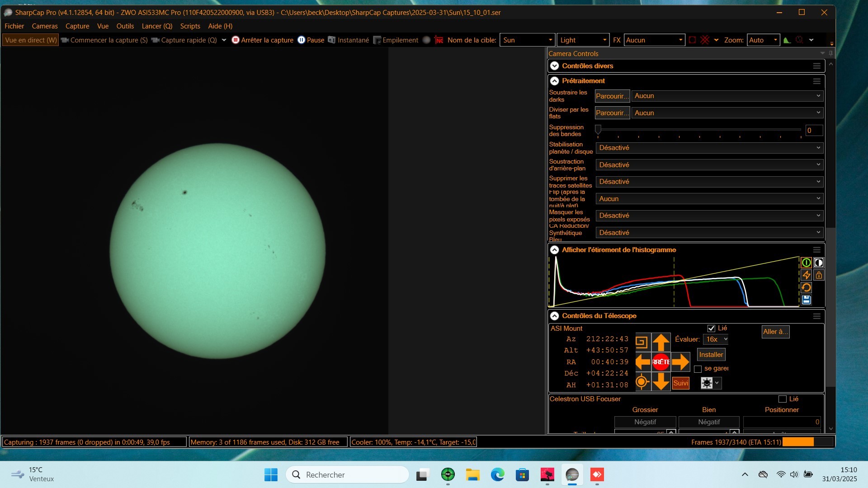Click the Installer button

711,355
